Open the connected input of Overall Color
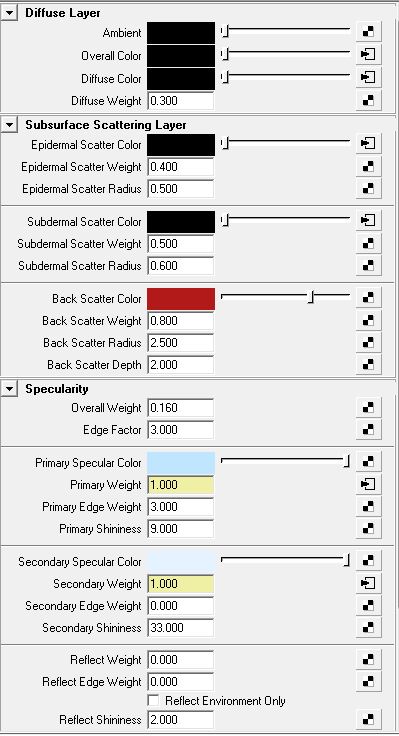 coord(368,54)
